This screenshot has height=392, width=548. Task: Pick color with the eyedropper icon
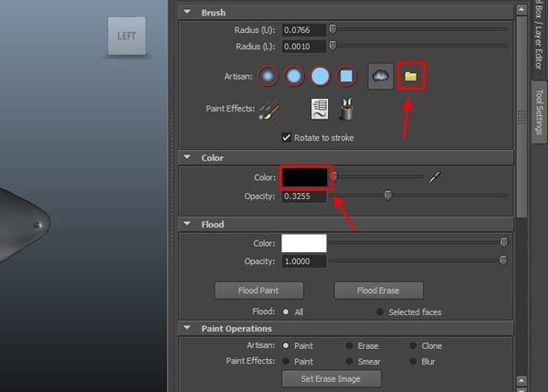(435, 177)
